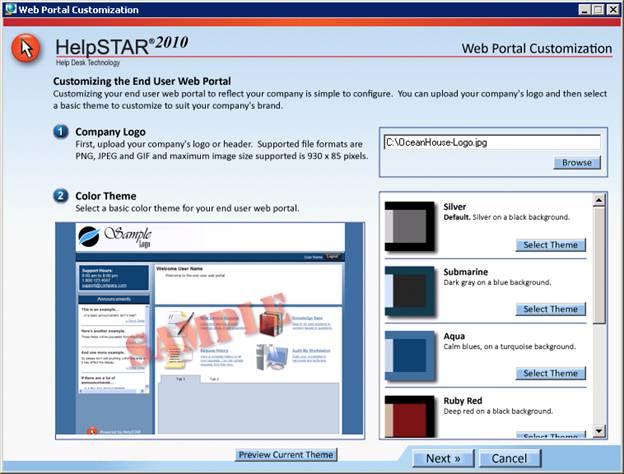This screenshot has width=624, height=474.
Task: Select the Submarine theme button
Action: point(551,309)
